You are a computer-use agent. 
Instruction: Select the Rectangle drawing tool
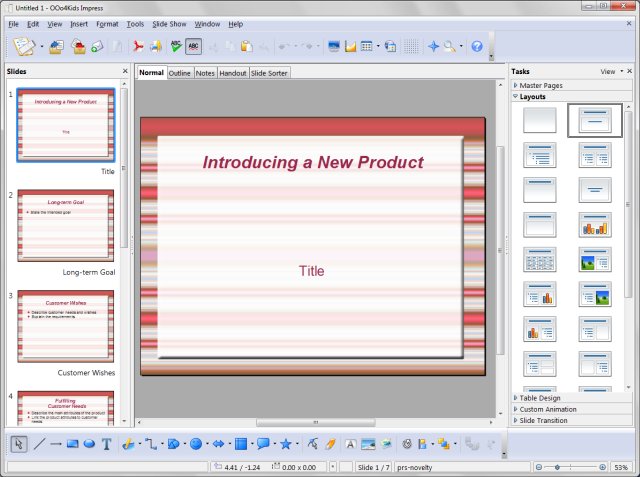(72, 444)
